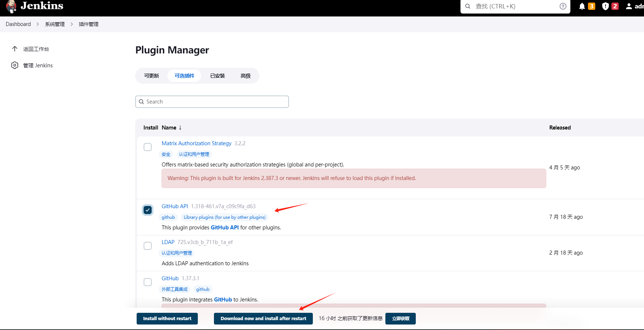This screenshot has width=644, height=330.
Task: Click the search help question mark icon
Action: pyautogui.click(x=563, y=6)
